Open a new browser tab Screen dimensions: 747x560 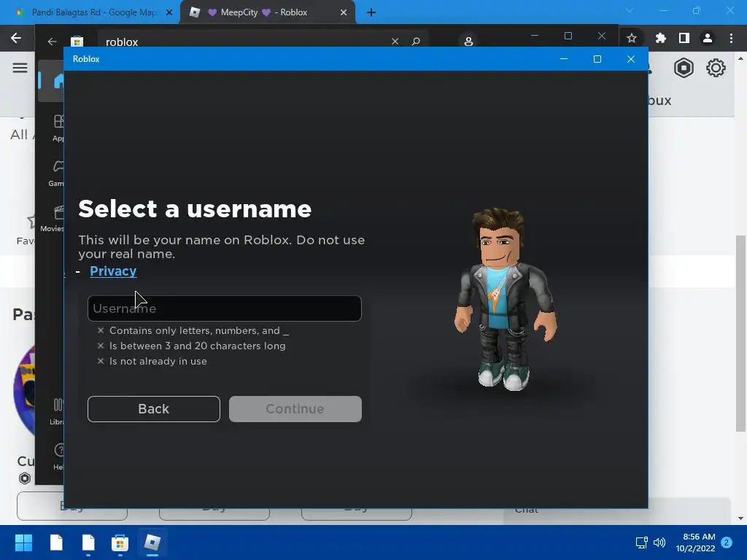[371, 13]
